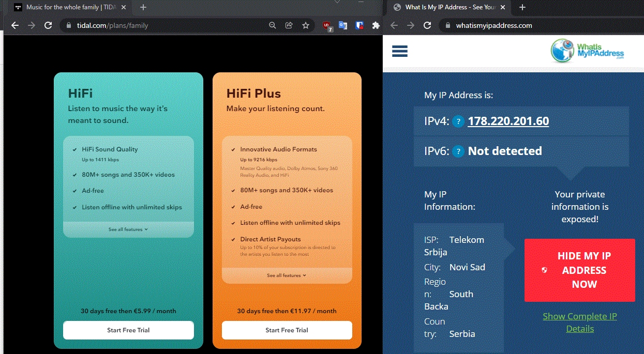Go back in the WhatIsMyIPAddress window
Viewport: 644px width, 354px height.
coord(394,25)
